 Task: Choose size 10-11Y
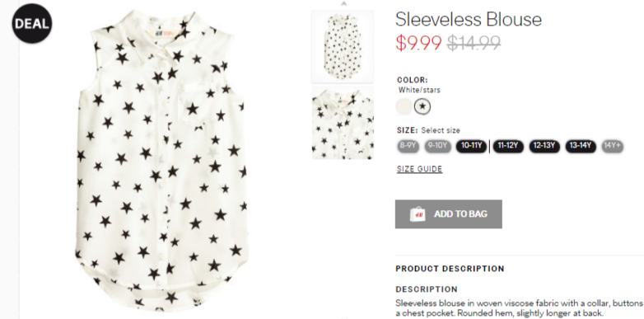tap(472, 146)
